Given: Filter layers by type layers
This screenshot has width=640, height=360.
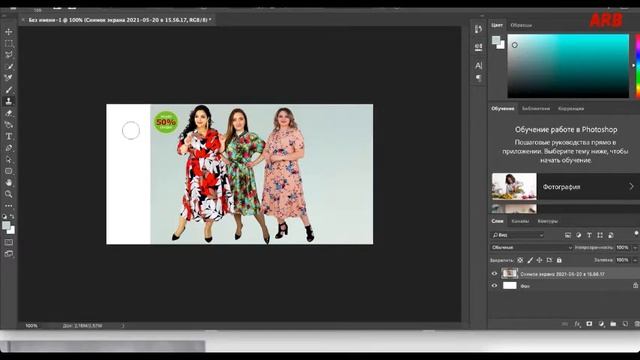Looking at the screenshot, I should click(x=589, y=235).
